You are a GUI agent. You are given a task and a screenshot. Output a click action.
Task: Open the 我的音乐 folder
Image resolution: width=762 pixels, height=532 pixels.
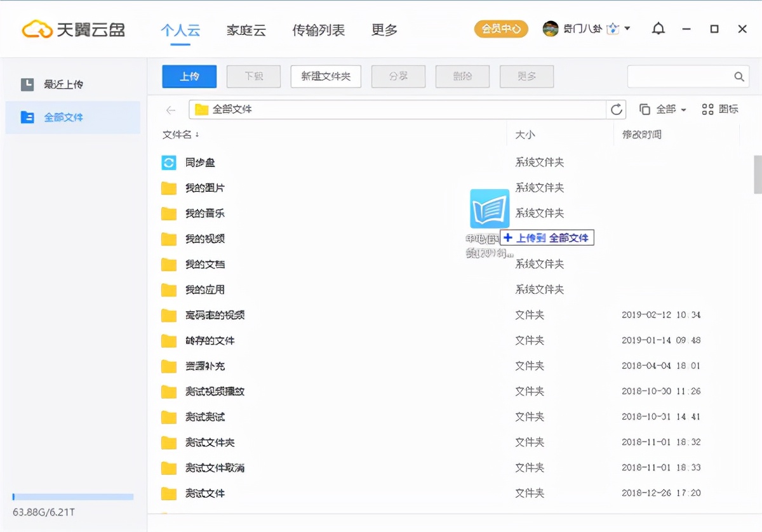203,213
